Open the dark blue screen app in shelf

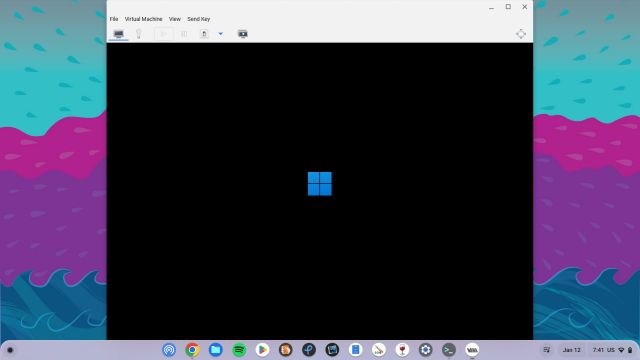332,350
